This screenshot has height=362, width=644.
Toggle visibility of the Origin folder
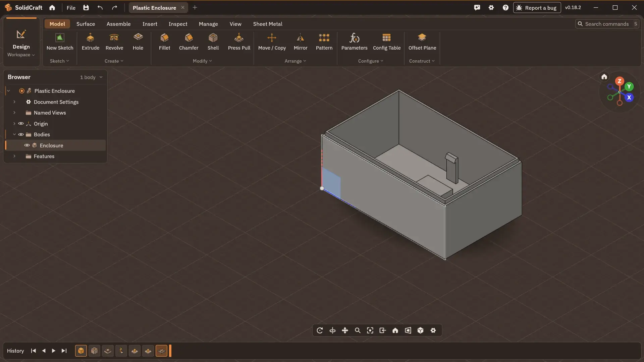[21, 124]
